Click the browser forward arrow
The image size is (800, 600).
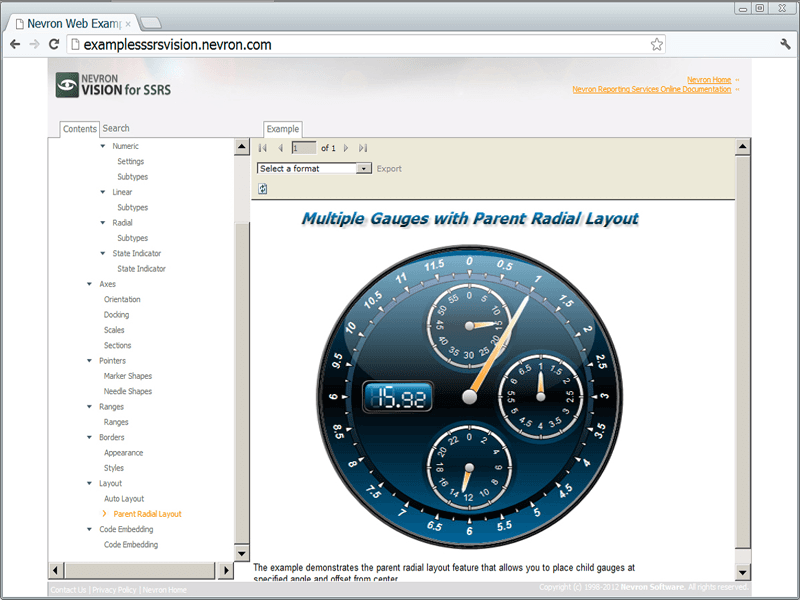point(34,44)
